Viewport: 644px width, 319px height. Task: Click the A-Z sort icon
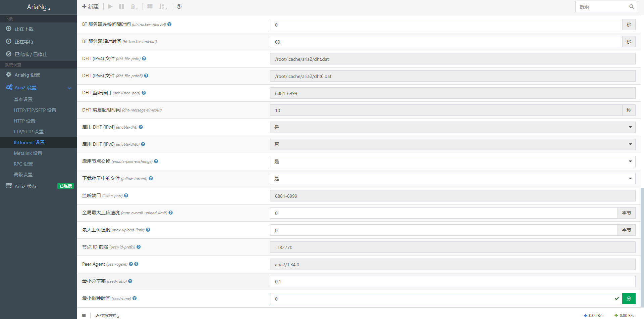click(162, 6)
